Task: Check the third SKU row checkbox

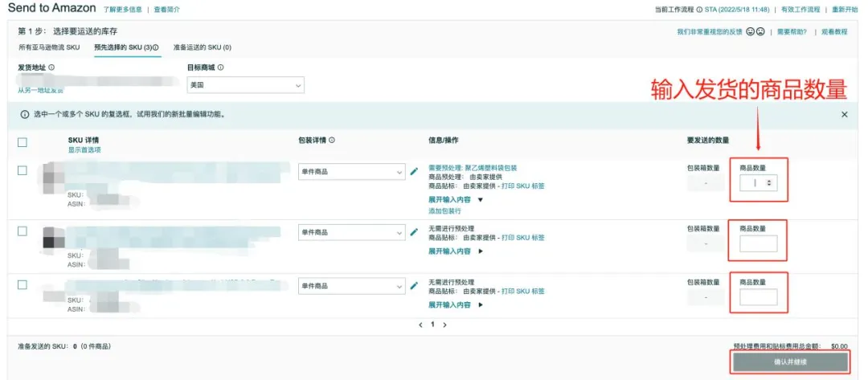Action: pos(23,284)
